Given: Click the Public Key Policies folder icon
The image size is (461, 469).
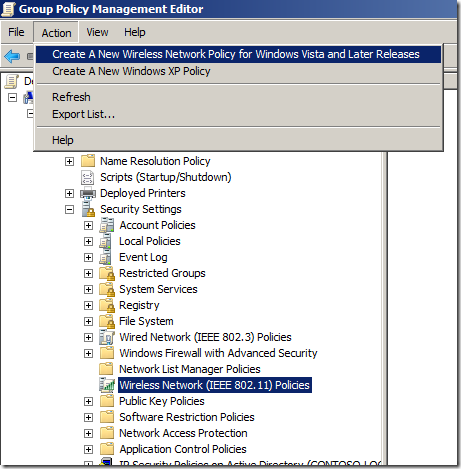Looking at the screenshot, I should (x=107, y=401).
